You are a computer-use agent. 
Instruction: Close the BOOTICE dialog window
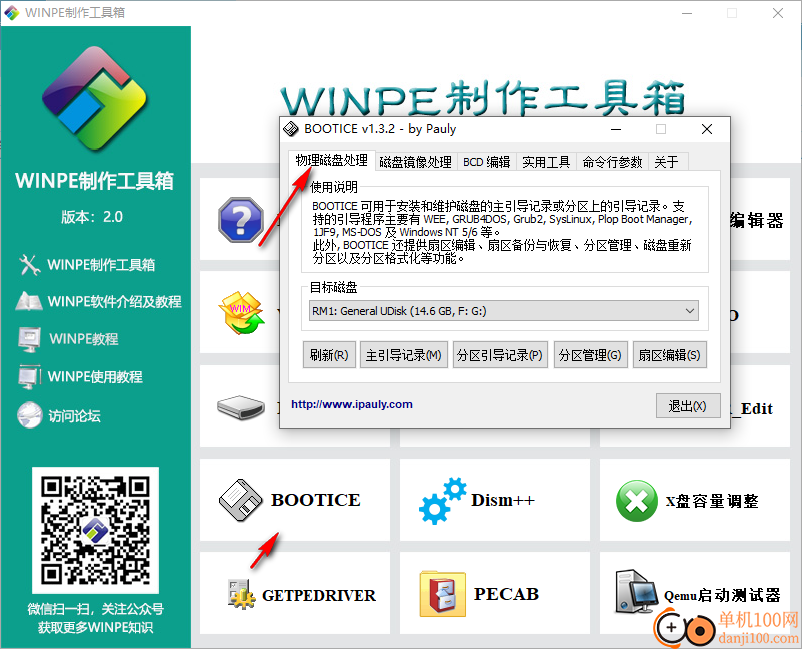coord(707,129)
